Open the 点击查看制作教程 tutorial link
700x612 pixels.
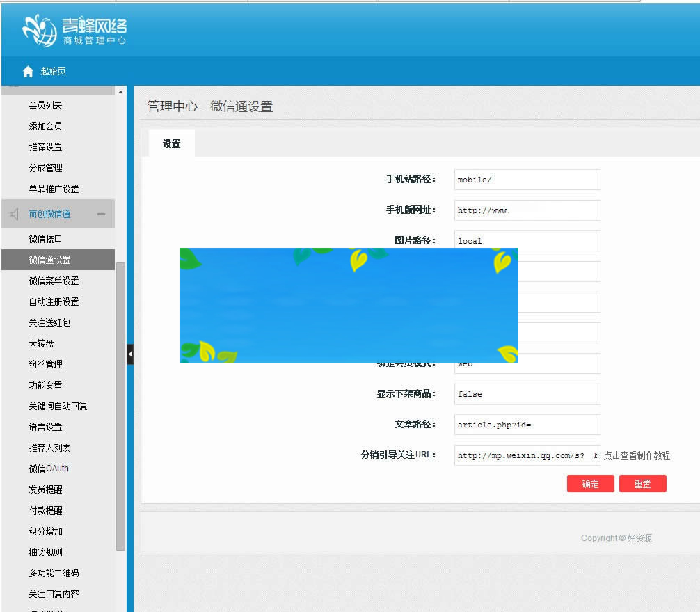click(637, 455)
